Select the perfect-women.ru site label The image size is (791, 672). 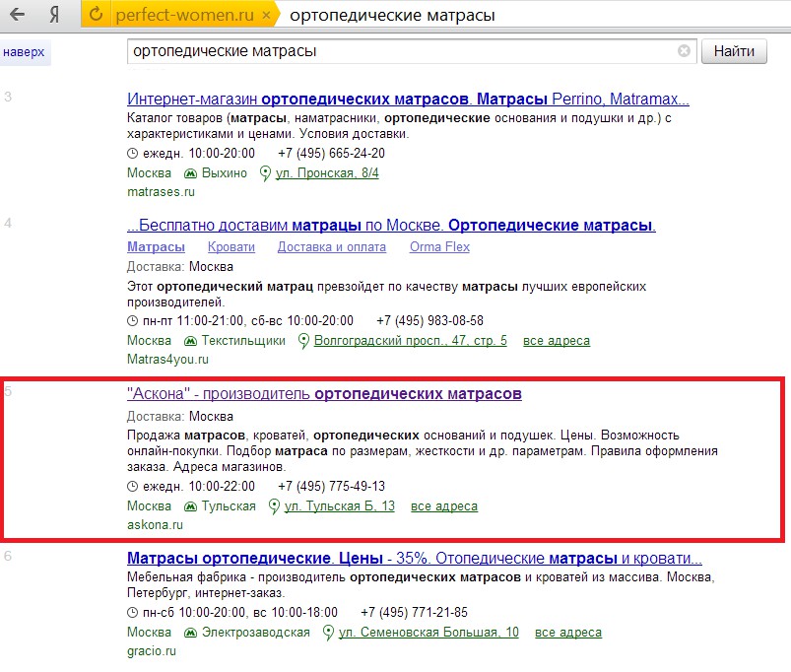(184, 15)
